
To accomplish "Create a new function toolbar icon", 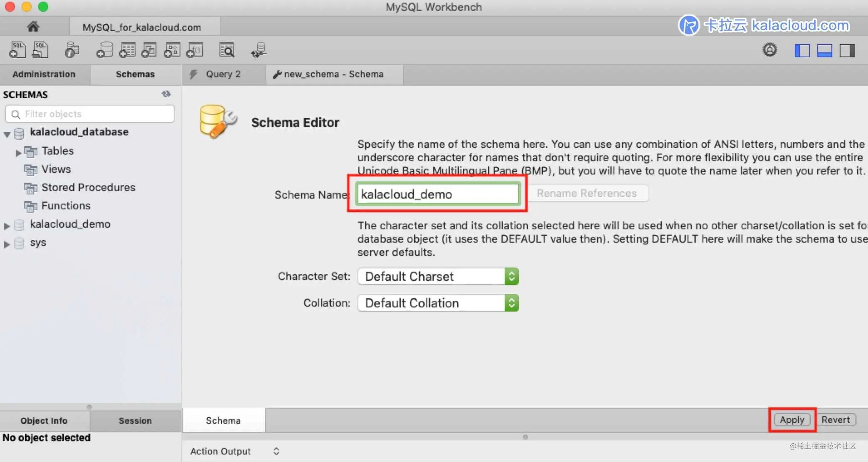I will [195, 50].
